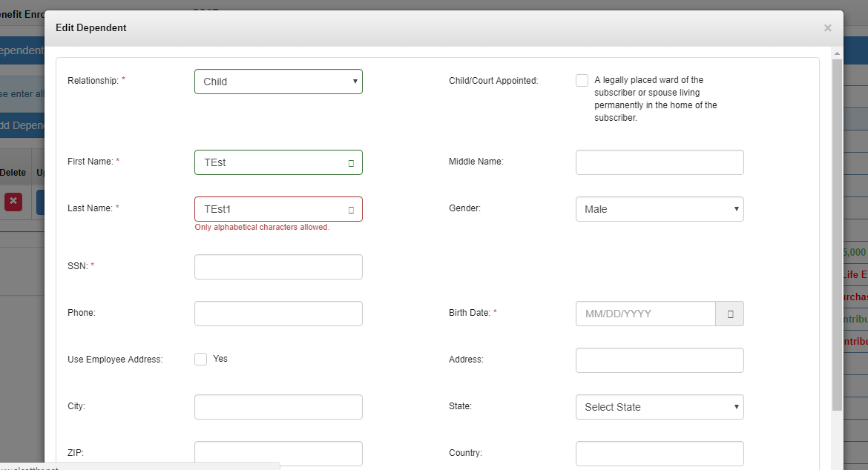Focus the Last Name field with error
The height and width of the screenshot is (470, 868).
[x=271, y=209]
